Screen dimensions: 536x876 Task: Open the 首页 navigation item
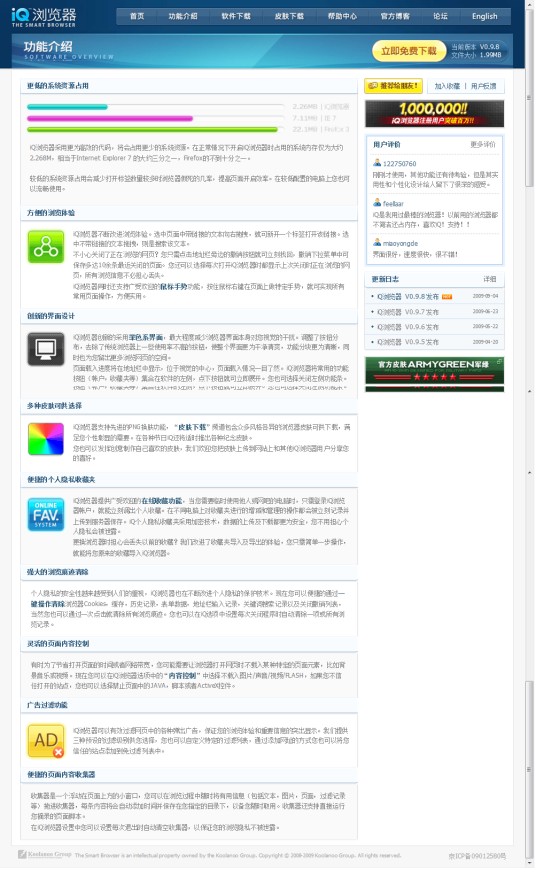click(x=137, y=16)
